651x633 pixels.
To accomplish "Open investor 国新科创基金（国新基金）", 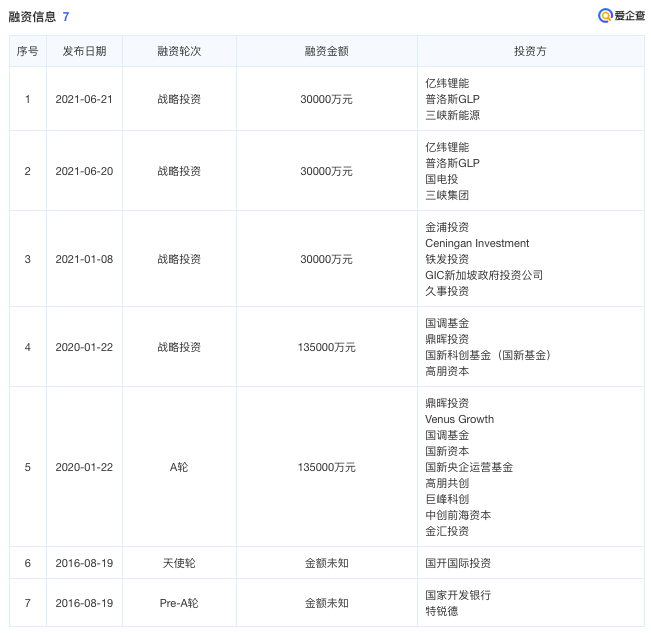I will point(488,355).
